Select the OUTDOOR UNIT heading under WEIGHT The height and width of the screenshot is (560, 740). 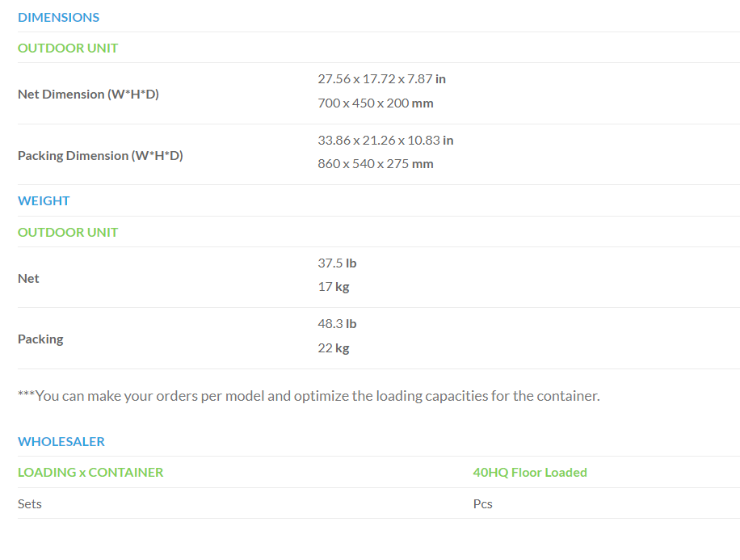coord(68,232)
